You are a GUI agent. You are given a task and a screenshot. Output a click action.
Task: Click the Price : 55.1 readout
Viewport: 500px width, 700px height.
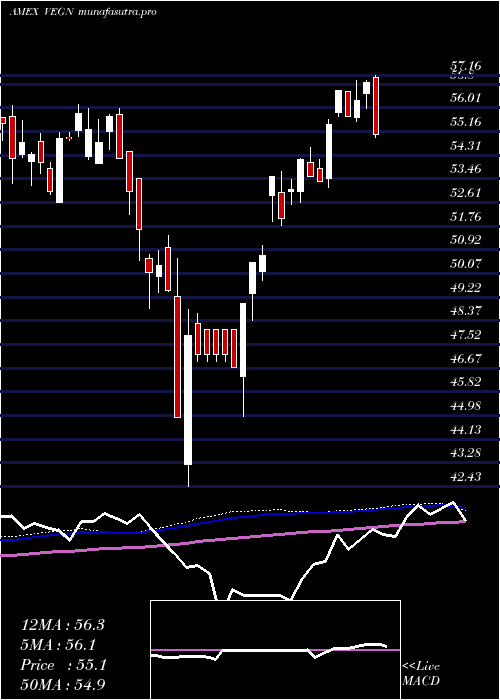63,665
